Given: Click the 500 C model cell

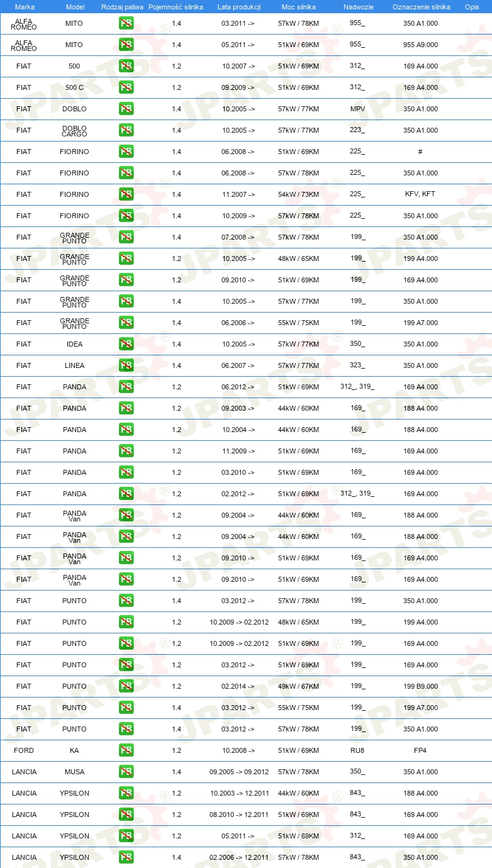Looking at the screenshot, I should [74, 87].
